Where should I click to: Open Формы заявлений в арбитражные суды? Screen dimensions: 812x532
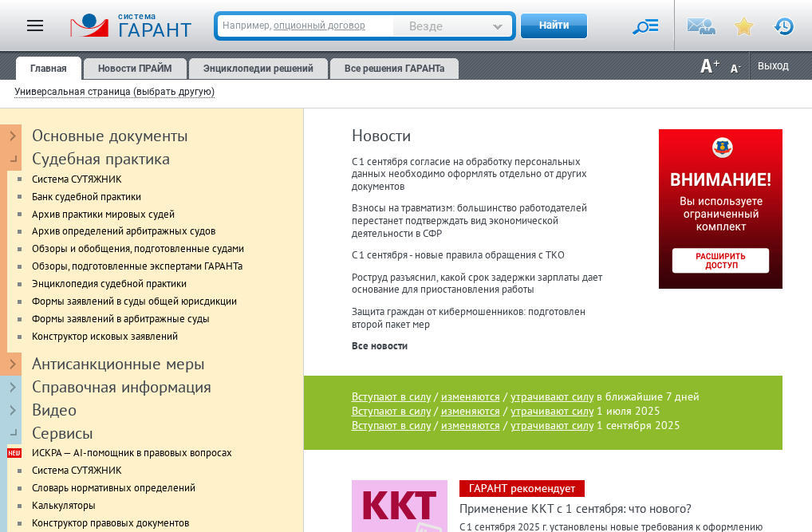(x=120, y=319)
